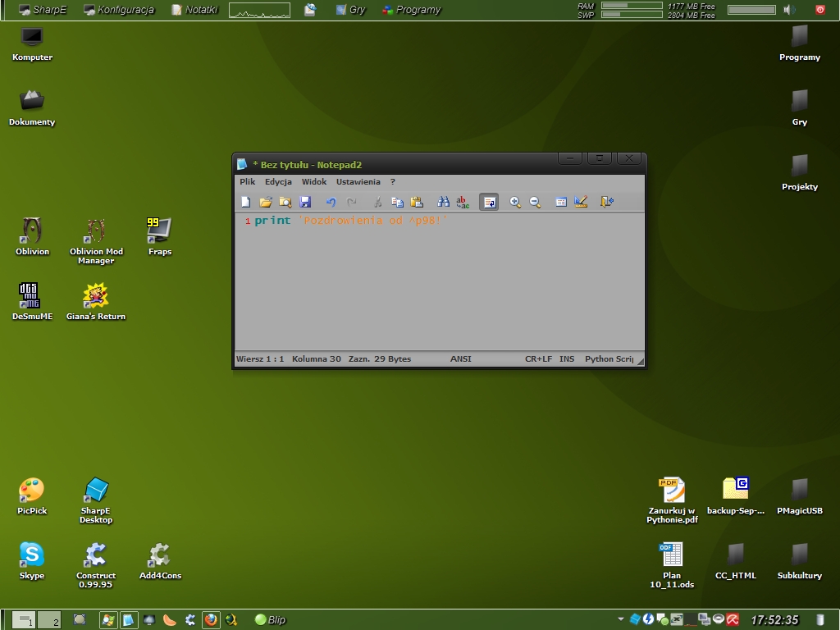Switch to virtual desktop 2
Viewport: 840px width, 630px height.
tap(50, 620)
